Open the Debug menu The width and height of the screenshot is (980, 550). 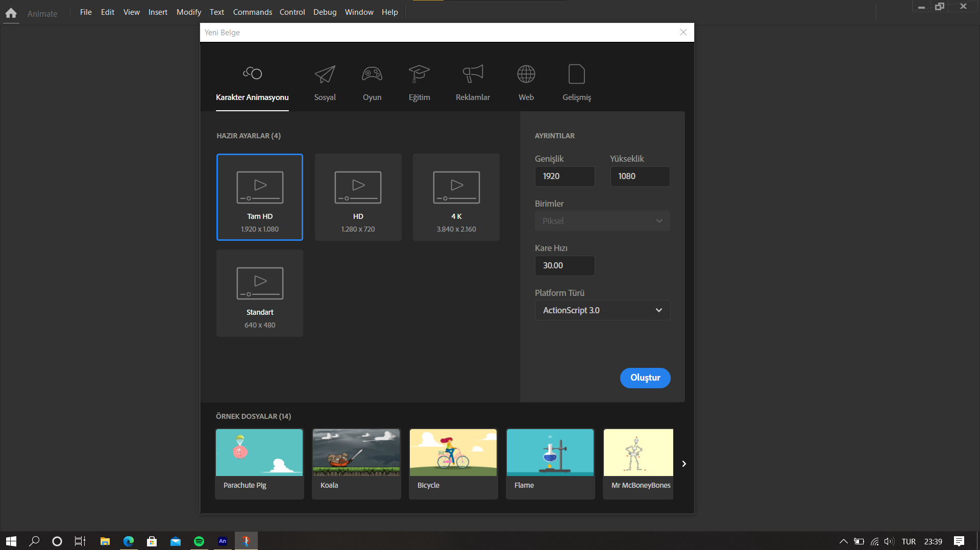click(325, 12)
